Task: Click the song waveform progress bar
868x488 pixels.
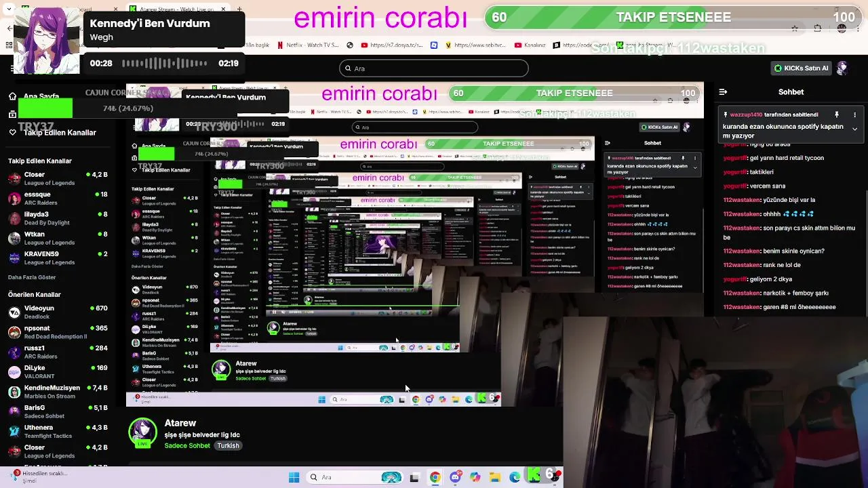Action: 165,63
